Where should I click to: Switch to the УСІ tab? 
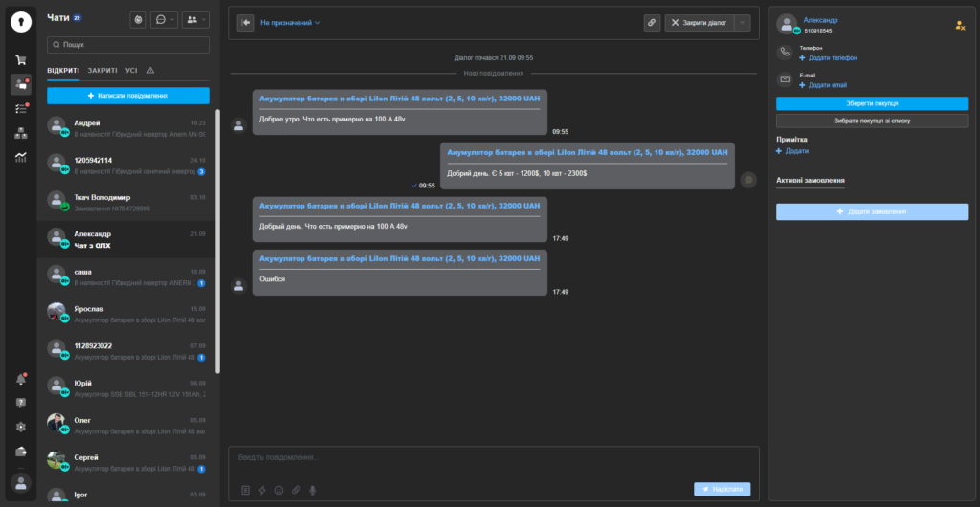(131, 70)
